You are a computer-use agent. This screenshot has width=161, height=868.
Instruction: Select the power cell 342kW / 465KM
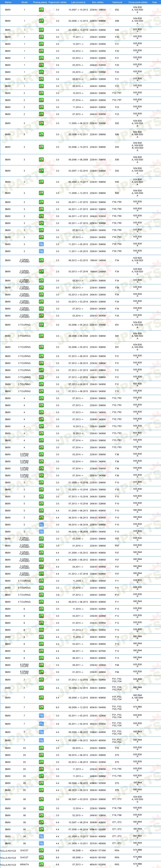click(97, 741)
